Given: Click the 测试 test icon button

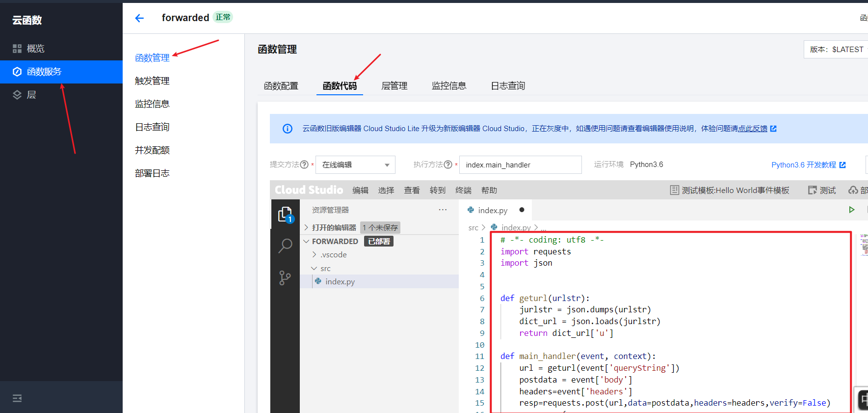Looking at the screenshot, I should click(x=822, y=190).
